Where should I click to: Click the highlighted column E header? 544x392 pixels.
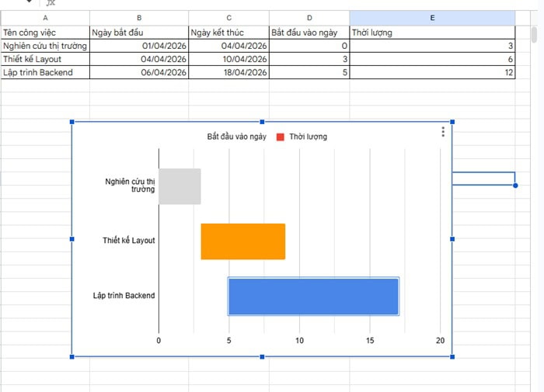click(x=432, y=18)
